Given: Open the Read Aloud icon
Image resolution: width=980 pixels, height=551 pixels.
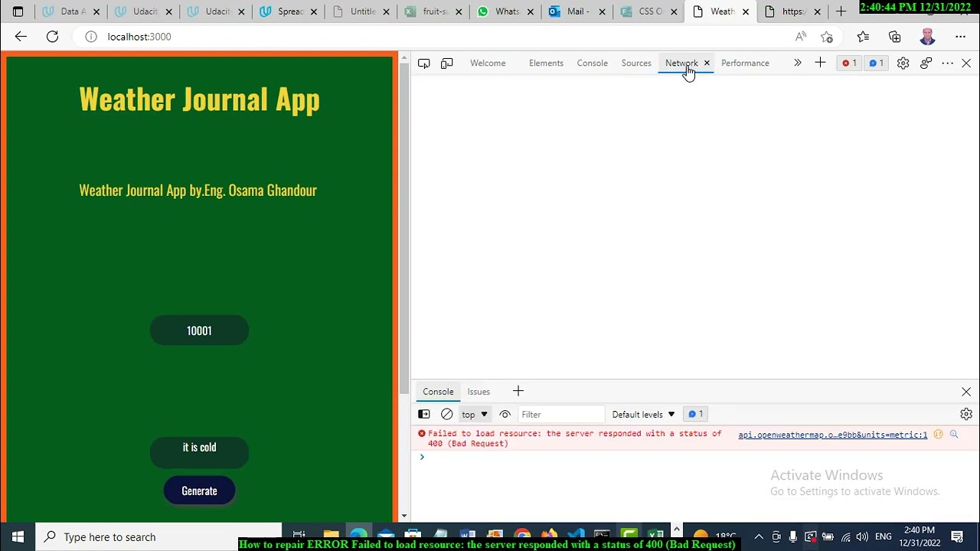Looking at the screenshot, I should 801,37.
